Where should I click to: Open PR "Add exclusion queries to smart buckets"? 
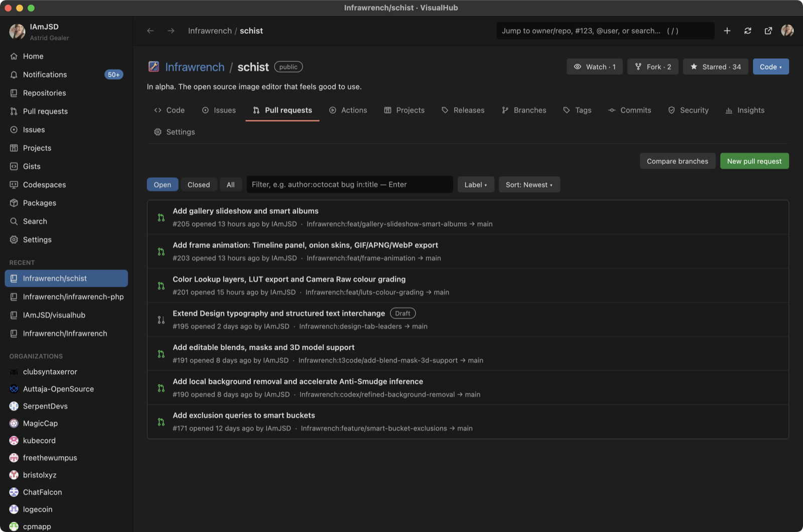tap(244, 416)
